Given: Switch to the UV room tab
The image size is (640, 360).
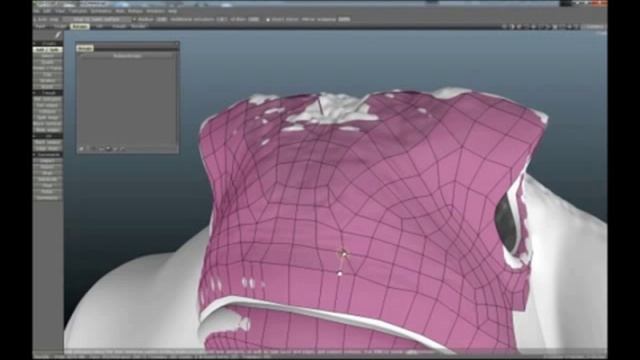Looking at the screenshot, I should pyautogui.click(x=99, y=26).
